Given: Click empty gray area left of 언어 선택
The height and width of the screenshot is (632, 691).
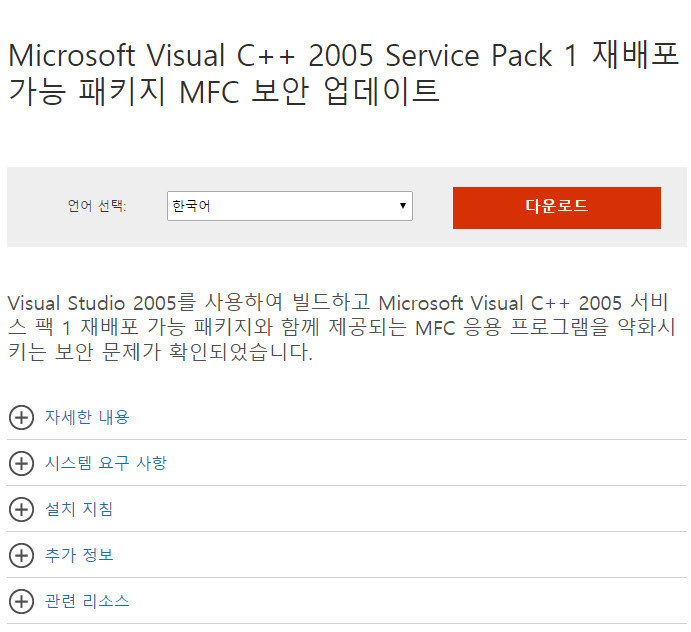Looking at the screenshot, I should pyautogui.click(x=35, y=207).
